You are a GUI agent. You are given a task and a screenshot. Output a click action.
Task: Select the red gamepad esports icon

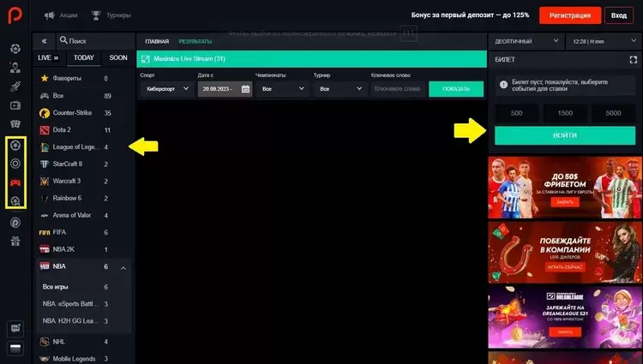15,182
